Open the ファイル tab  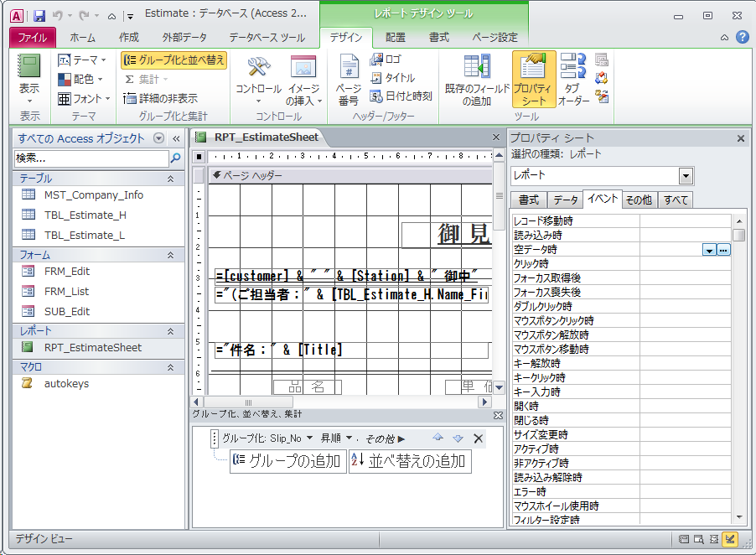pyautogui.click(x=33, y=37)
